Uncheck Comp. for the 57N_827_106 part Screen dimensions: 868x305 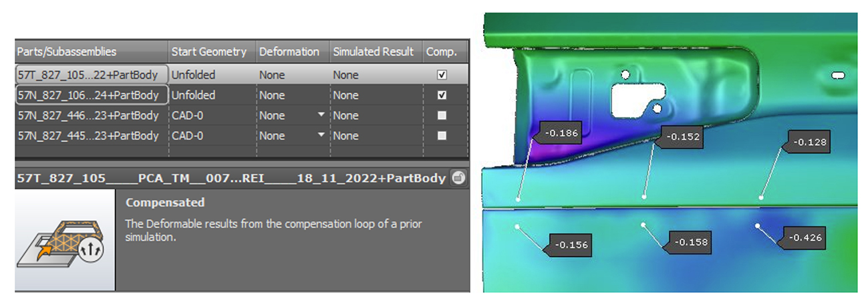(442, 95)
